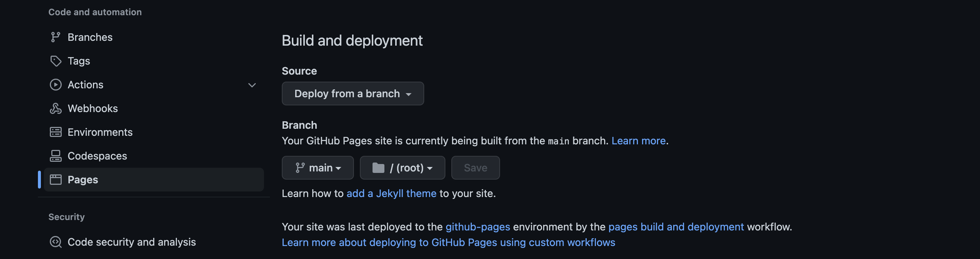Viewport: 980px width, 259px height.
Task: Open the Actions sidebar item
Action: click(x=154, y=85)
